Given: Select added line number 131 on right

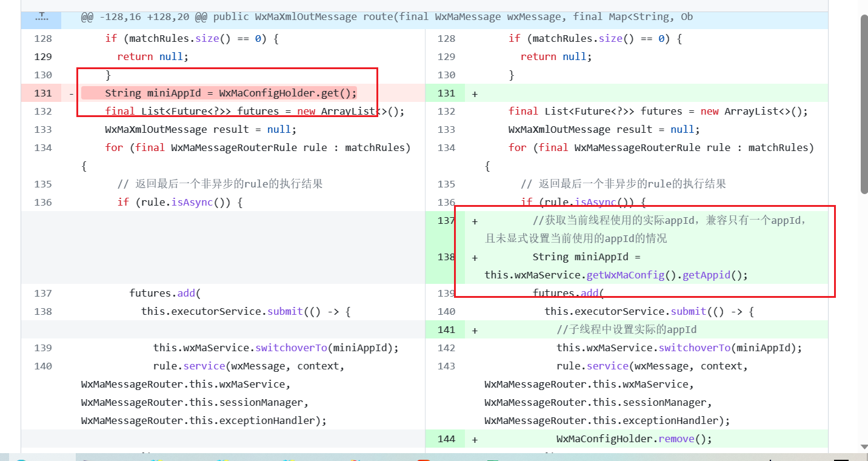Looking at the screenshot, I should (446, 93).
